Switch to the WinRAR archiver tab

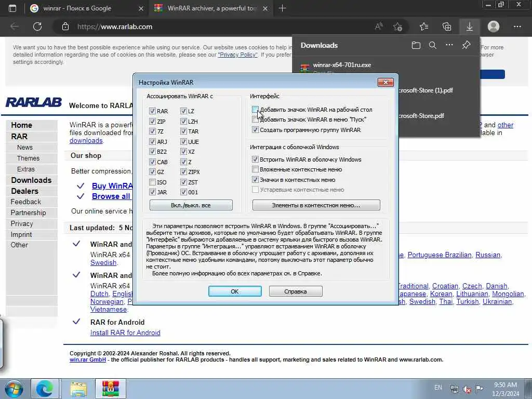pos(212,8)
